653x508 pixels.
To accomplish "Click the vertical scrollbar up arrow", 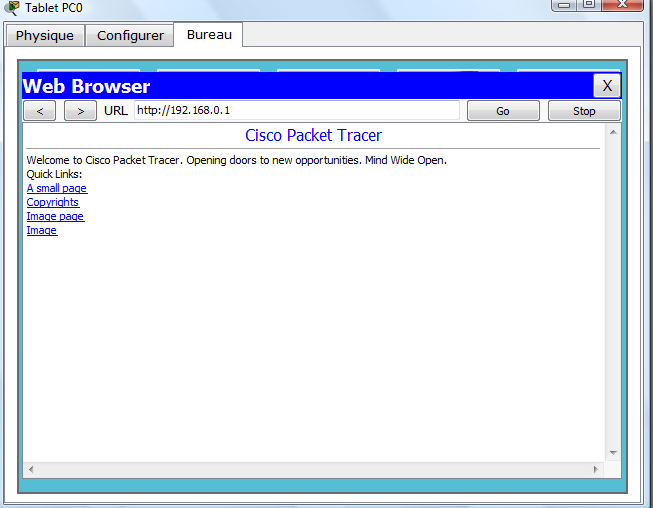I will click(614, 131).
